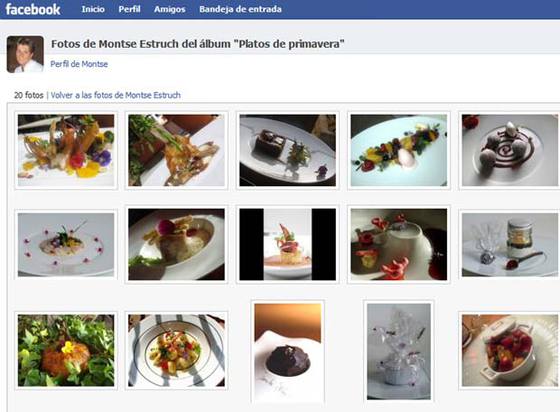The height and width of the screenshot is (412, 560).
Task: Open Bandeja de entrada
Action: 240,9
